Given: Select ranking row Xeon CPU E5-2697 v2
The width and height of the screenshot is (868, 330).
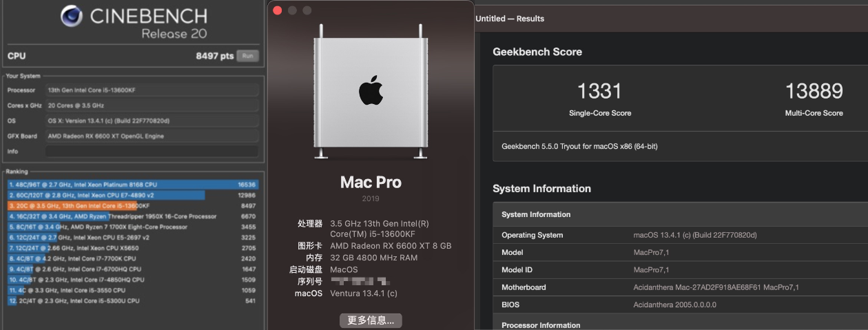Looking at the screenshot, I should tap(133, 237).
